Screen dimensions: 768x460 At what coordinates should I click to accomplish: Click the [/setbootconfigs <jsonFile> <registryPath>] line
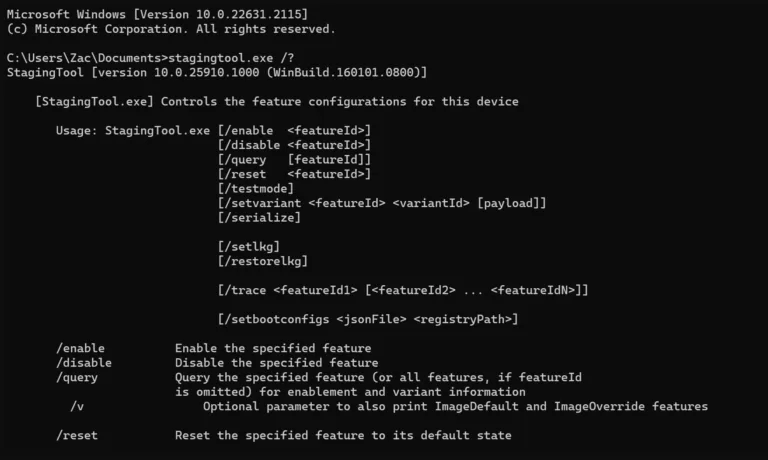(367, 319)
